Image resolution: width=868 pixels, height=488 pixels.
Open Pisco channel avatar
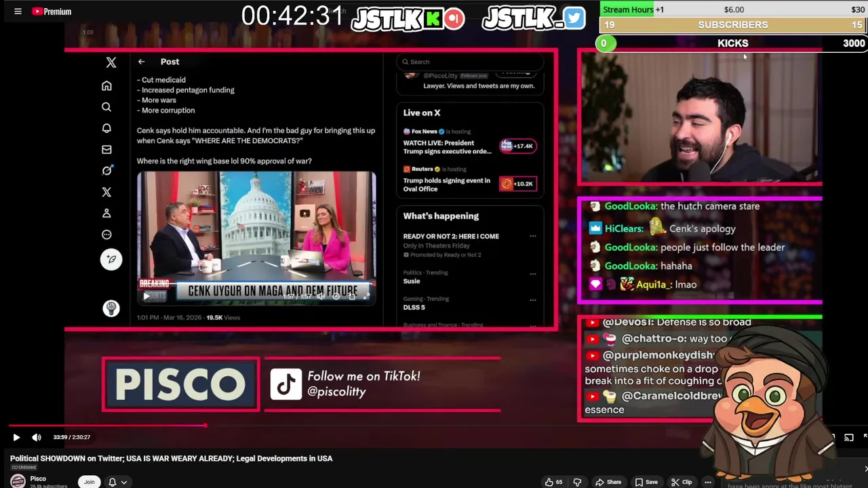18,481
